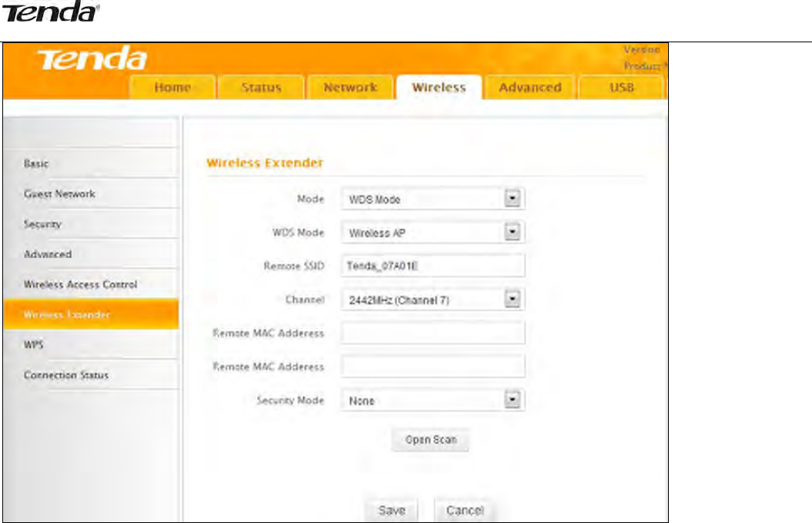Click the Wireless Extender heading

point(265,163)
